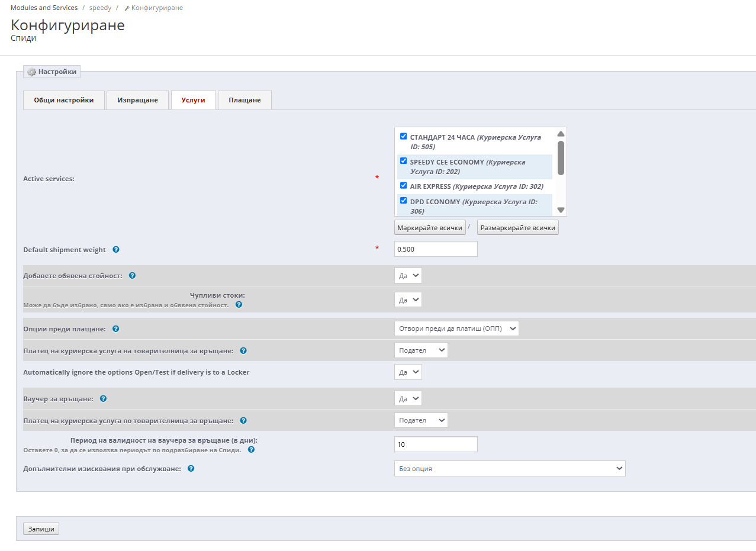Select the Услуги tab
The width and height of the screenshot is (756, 551).
point(194,100)
